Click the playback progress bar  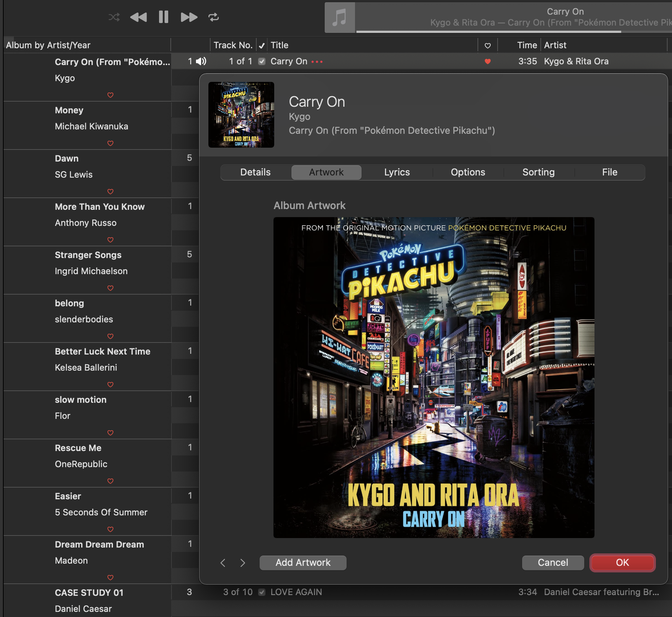coord(514,32)
